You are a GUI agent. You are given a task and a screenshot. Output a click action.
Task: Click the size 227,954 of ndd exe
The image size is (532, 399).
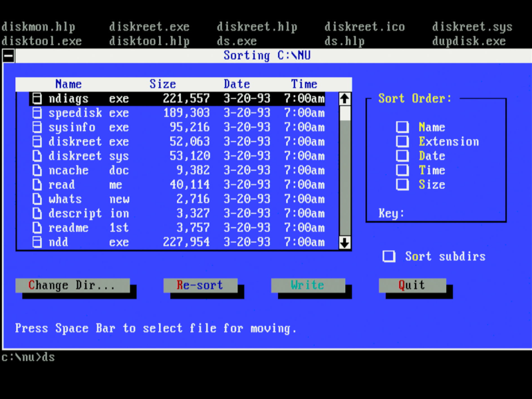click(x=186, y=242)
